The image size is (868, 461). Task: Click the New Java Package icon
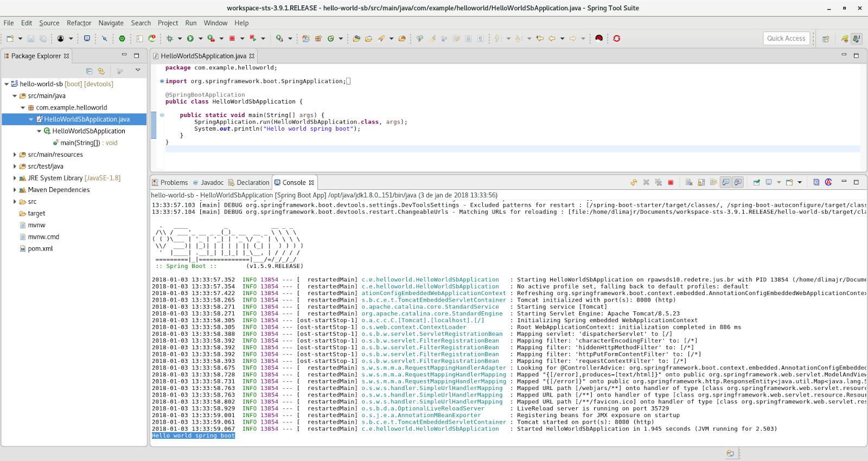point(318,39)
